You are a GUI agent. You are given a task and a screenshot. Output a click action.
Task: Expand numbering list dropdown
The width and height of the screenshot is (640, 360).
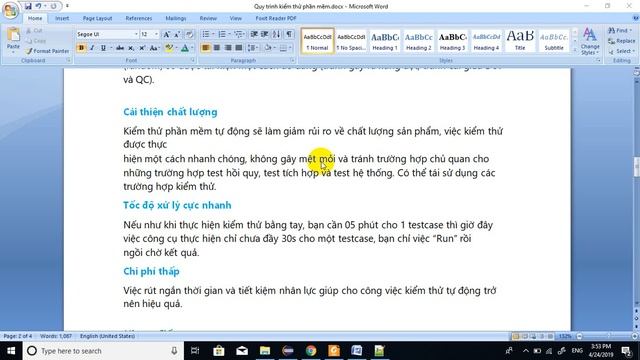click(x=229, y=34)
